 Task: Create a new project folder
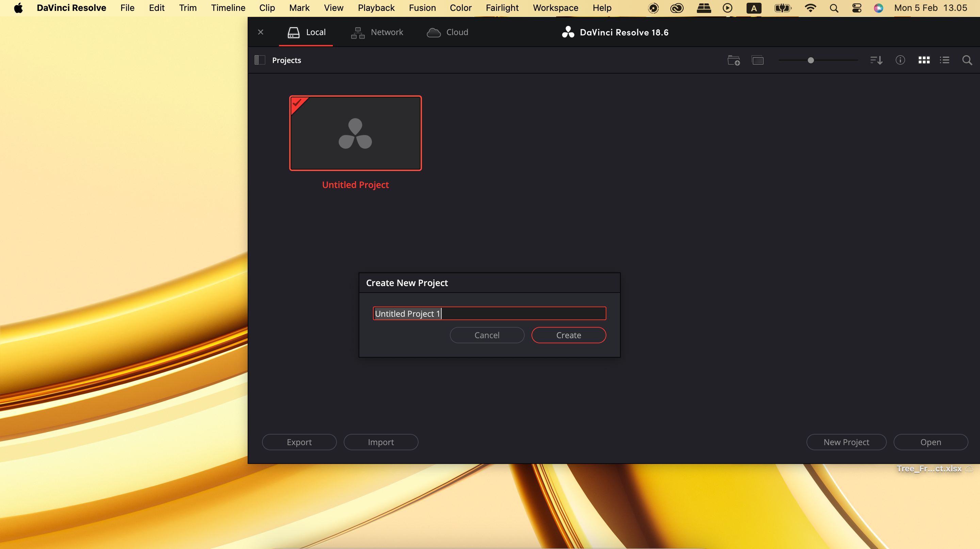coord(734,60)
